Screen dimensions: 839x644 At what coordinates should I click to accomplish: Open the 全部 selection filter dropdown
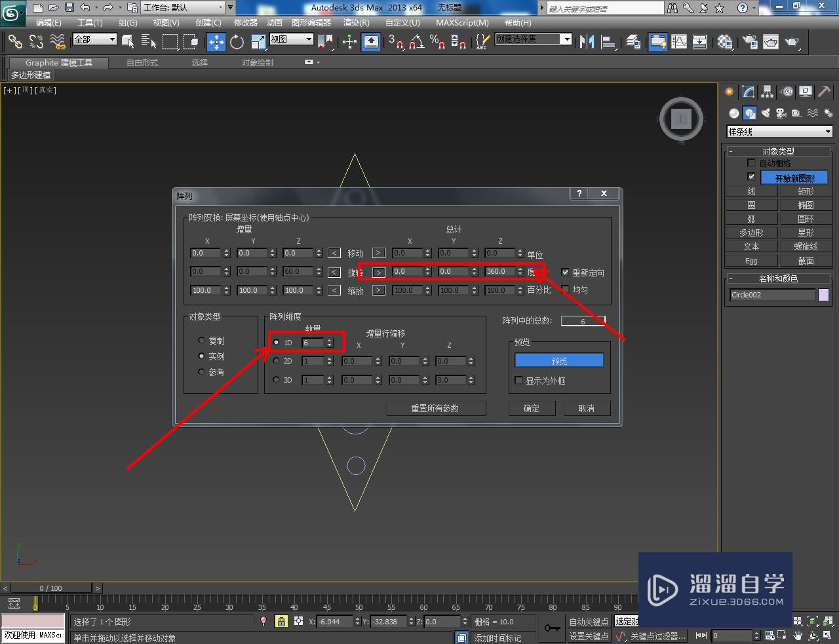pyautogui.click(x=94, y=39)
